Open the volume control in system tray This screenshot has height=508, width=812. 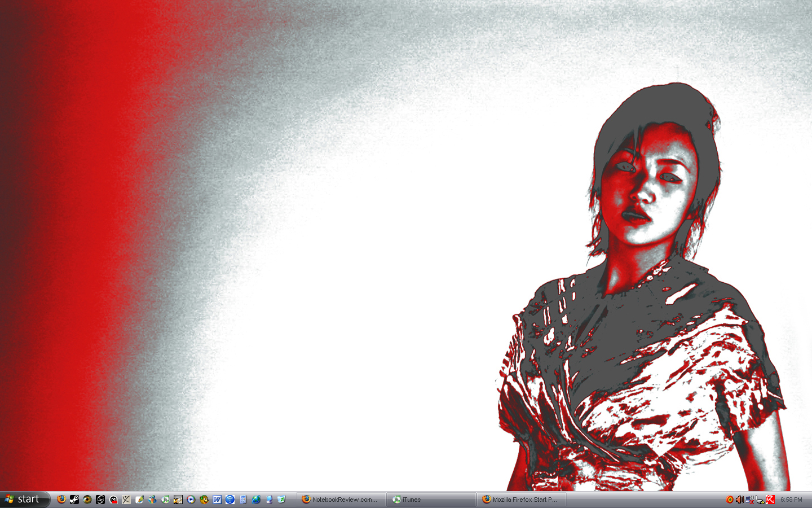[739, 500]
